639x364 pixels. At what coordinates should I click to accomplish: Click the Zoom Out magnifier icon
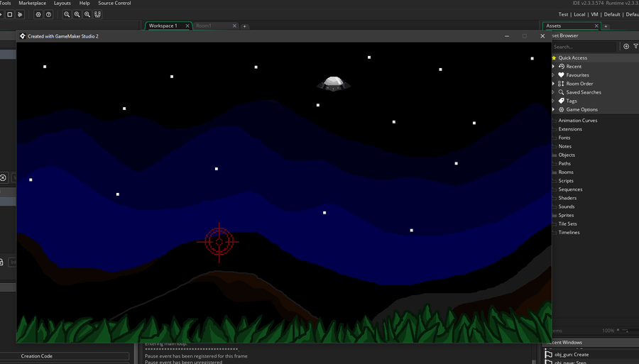(x=67, y=14)
